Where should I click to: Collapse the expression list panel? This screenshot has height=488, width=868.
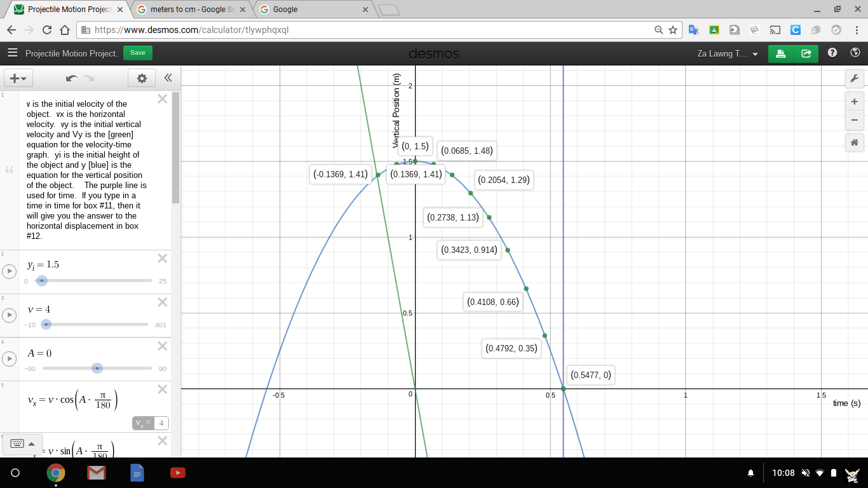(168, 78)
